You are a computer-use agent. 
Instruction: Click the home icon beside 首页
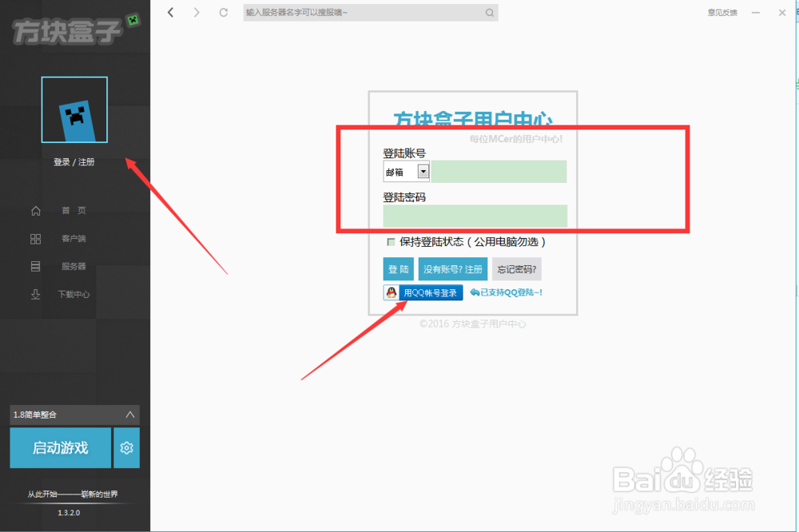[x=36, y=210]
